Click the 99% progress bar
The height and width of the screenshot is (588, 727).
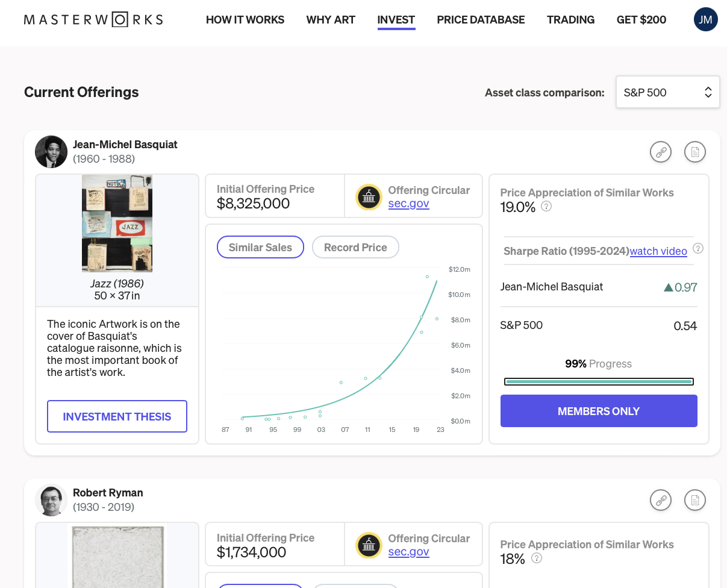click(x=599, y=381)
